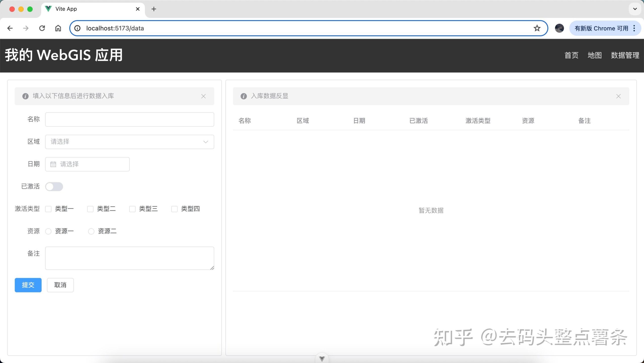Screen dimensions: 644x363
Task: Click into the 名称 input field
Action: 130,119
